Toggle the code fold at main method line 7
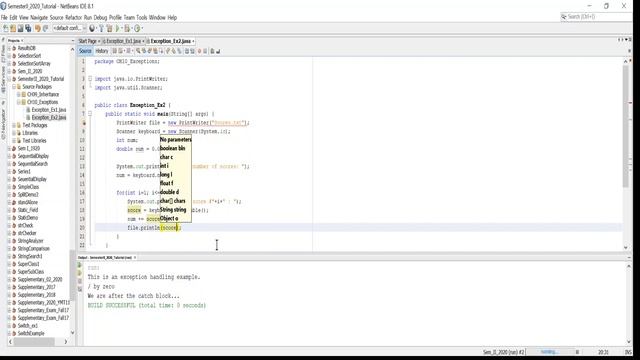 [x=90, y=114]
